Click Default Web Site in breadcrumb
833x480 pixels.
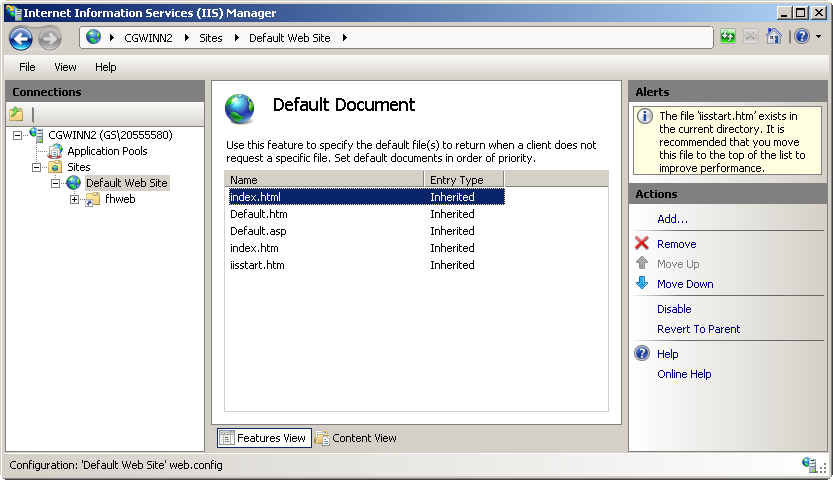(290, 38)
